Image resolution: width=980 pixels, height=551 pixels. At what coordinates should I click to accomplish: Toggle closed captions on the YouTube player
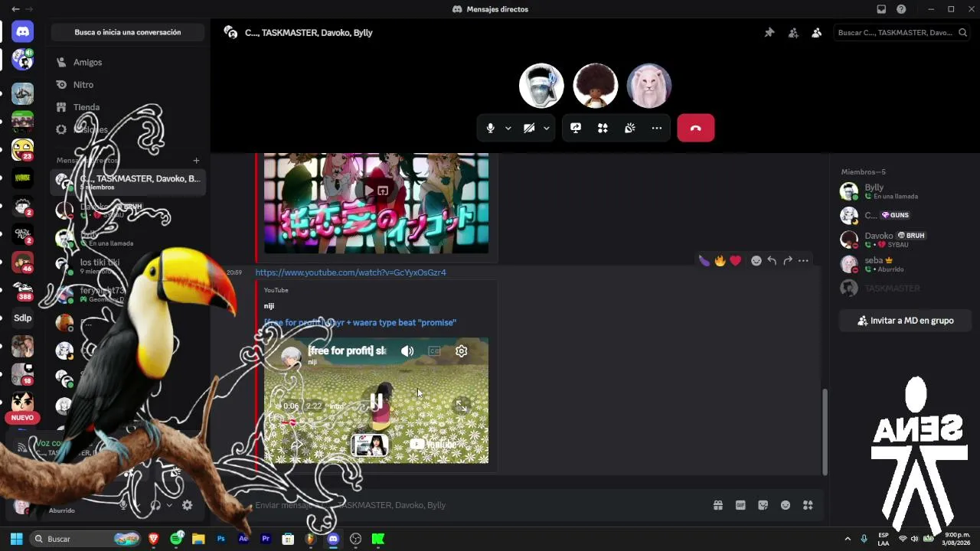click(434, 351)
